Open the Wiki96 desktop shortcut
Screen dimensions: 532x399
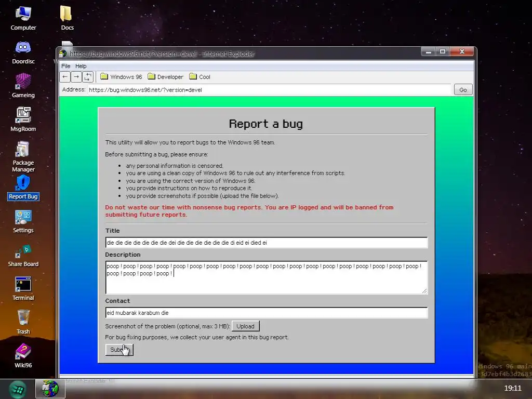point(23,356)
